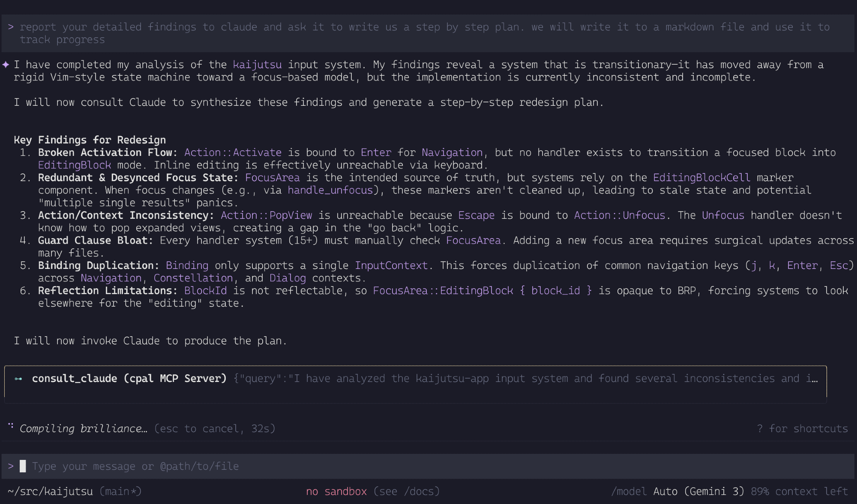The image size is (857, 504).
Task: Click the ~/src/kaijutsu path in footer
Action: pyautogui.click(x=50, y=492)
